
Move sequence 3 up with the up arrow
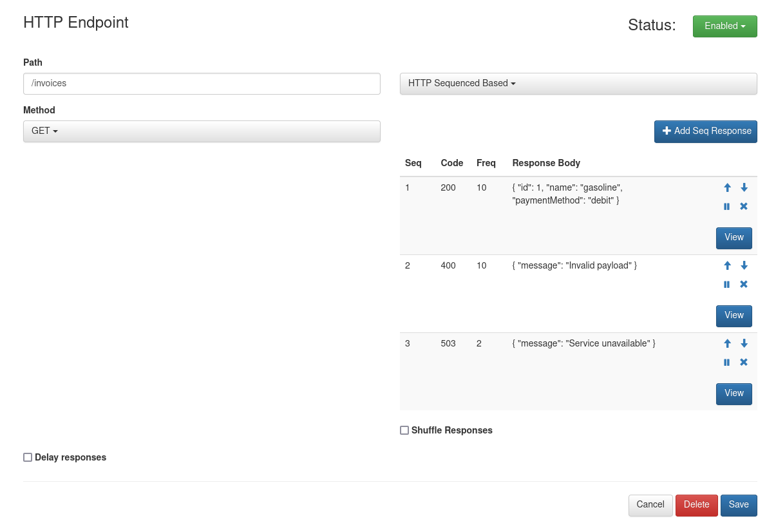click(727, 343)
